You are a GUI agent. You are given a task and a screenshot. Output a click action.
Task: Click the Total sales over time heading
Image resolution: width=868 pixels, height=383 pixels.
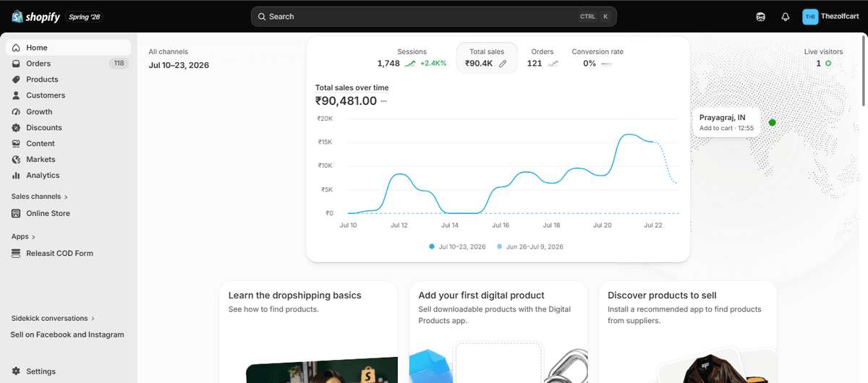[x=352, y=88]
